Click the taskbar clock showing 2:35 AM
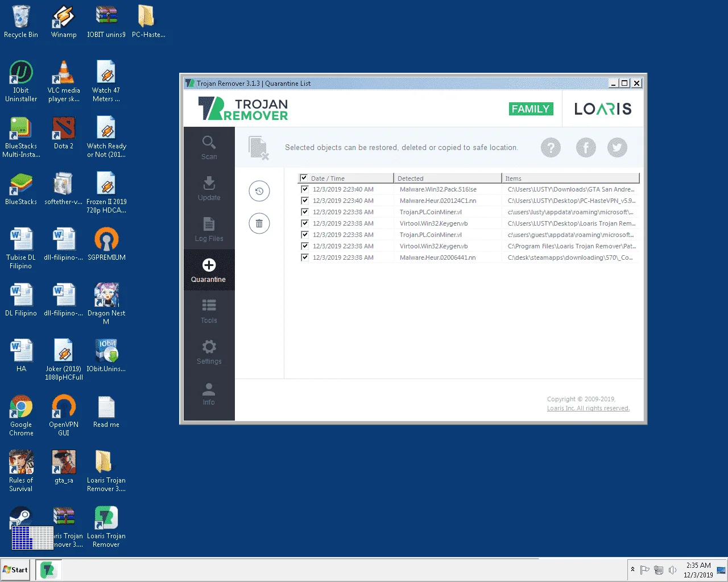Viewport: 728px width, 582px height. 698,569
